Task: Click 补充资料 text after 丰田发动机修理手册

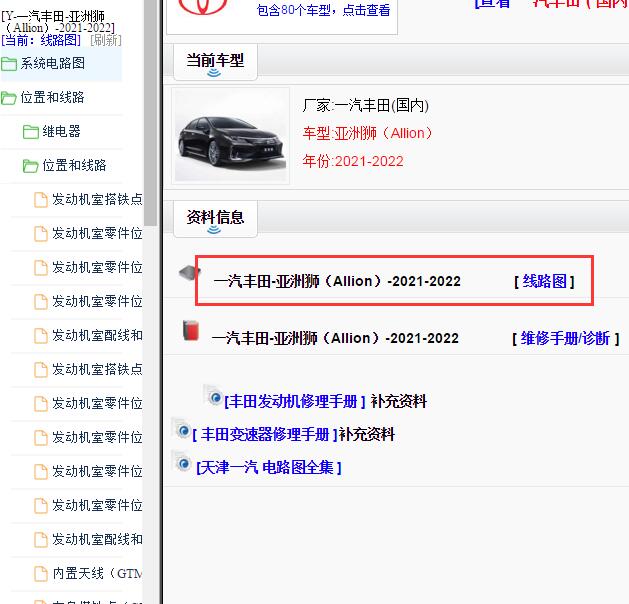Action: point(399,401)
